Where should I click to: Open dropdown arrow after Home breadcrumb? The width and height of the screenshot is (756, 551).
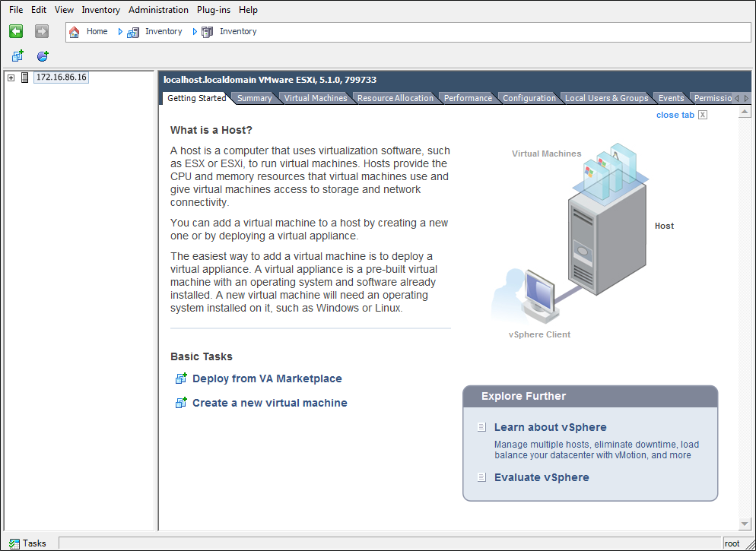pyautogui.click(x=120, y=31)
